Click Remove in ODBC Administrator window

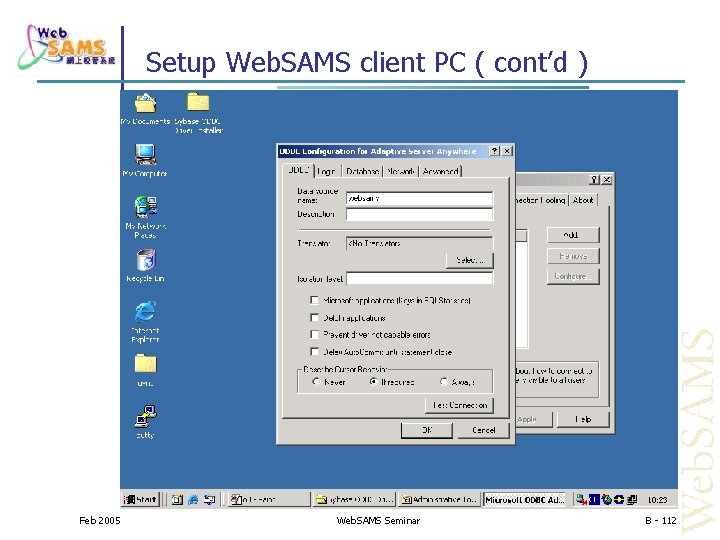[x=573, y=256]
